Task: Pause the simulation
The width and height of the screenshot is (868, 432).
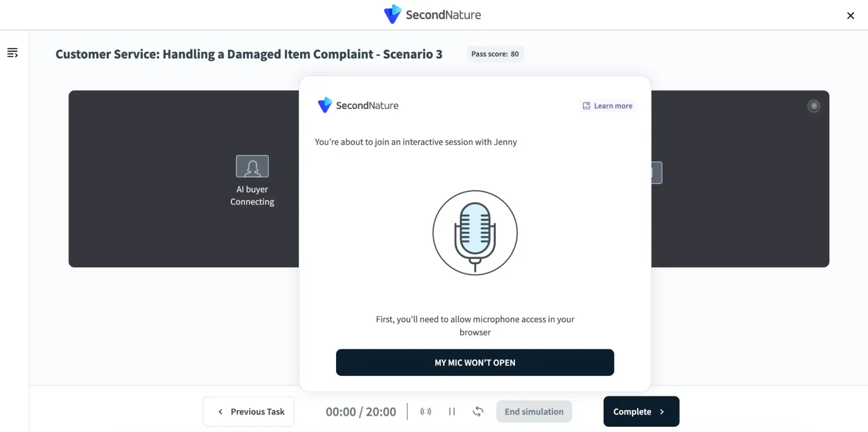Action: [452, 412]
